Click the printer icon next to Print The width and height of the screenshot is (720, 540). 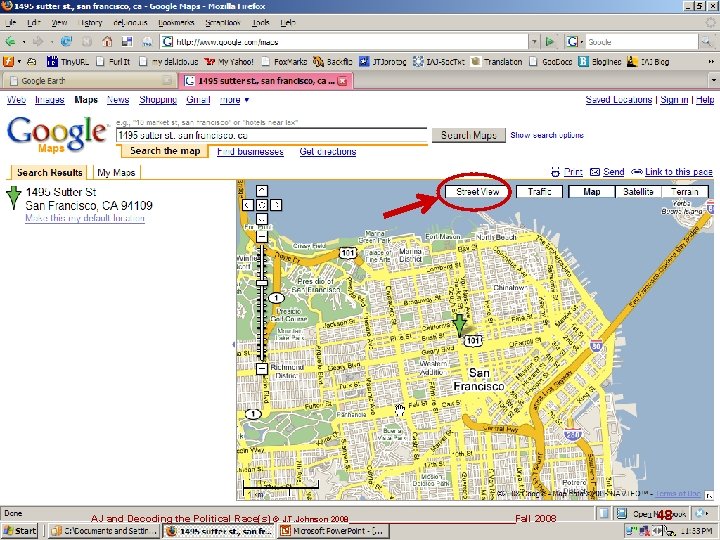[556, 172]
